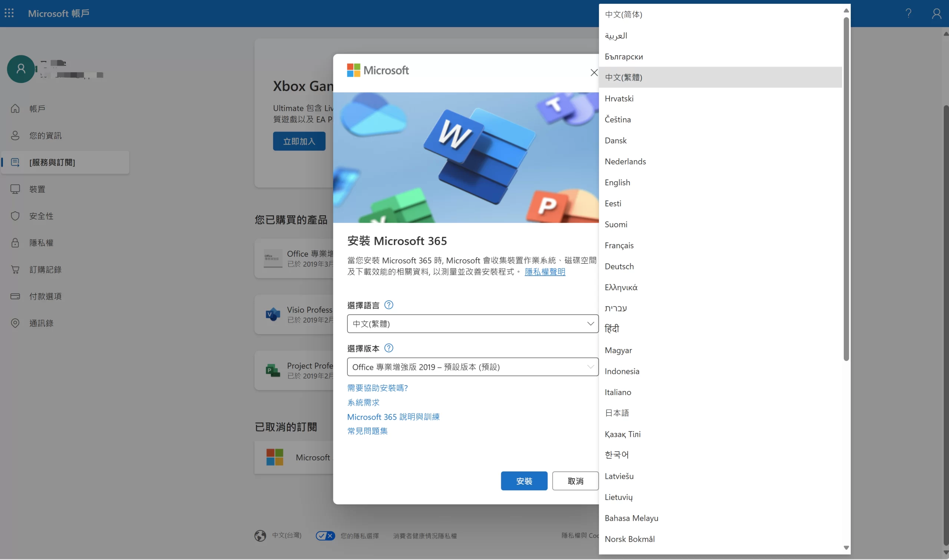Close the install dialog with X
949x560 pixels.
click(x=593, y=72)
